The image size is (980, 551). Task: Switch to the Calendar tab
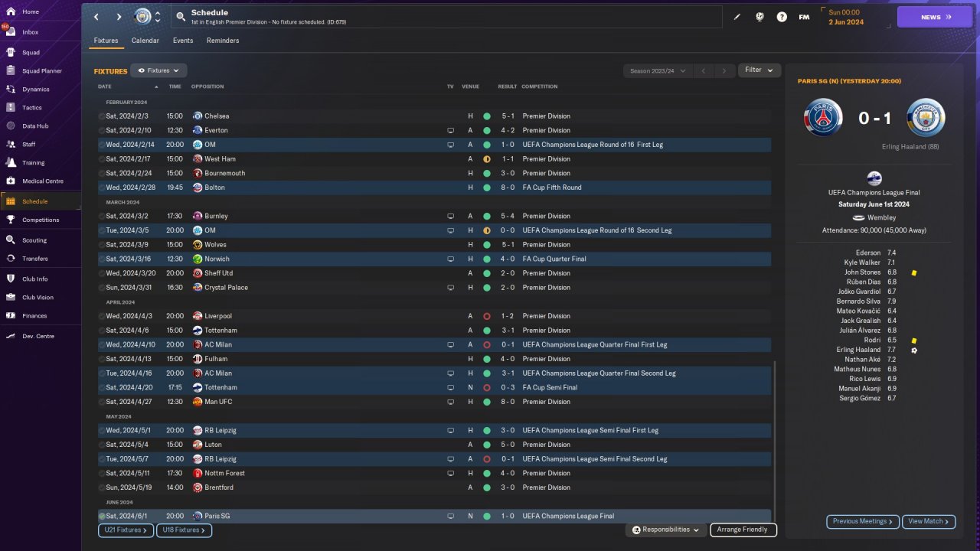[145, 41]
